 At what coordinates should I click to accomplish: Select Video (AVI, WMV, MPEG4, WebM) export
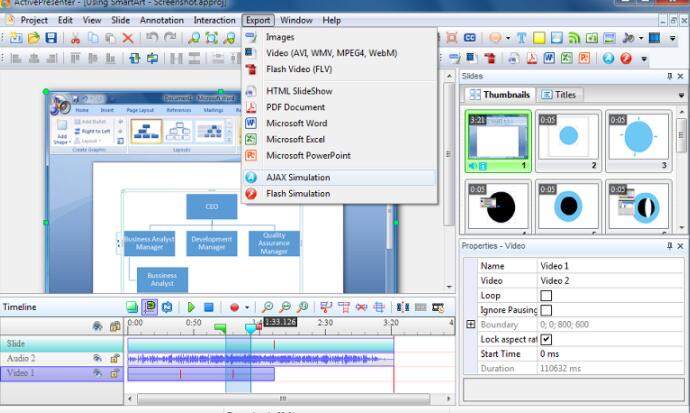pos(340,53)
